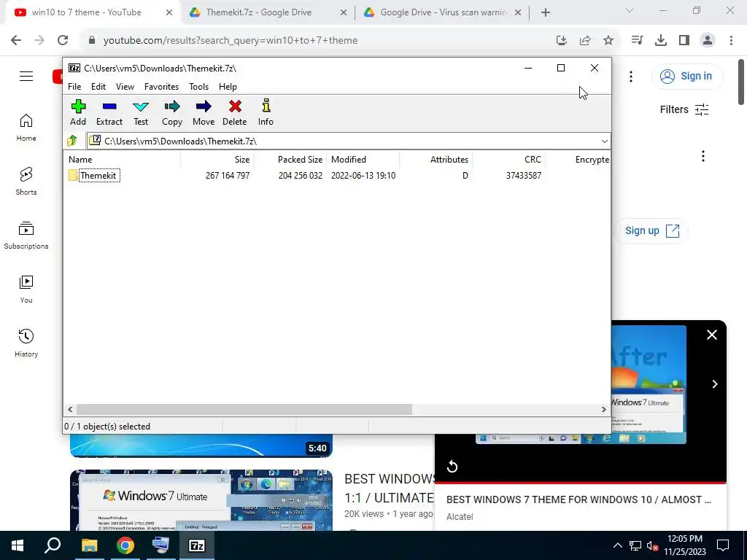Expand the 7-Zip address path dropdown
Viewport: 747px width, 560px height.
click(x=604, y=141)
